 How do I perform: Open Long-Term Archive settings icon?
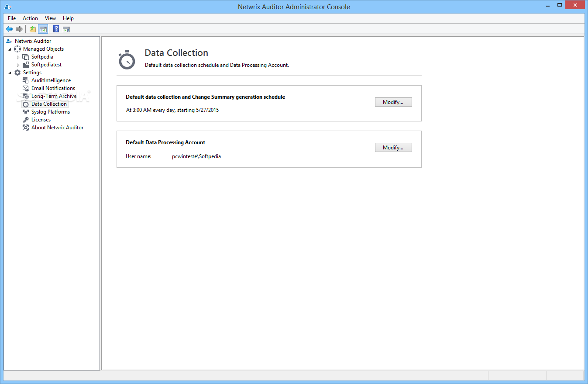pyautogui.click(x=26, y=96)
